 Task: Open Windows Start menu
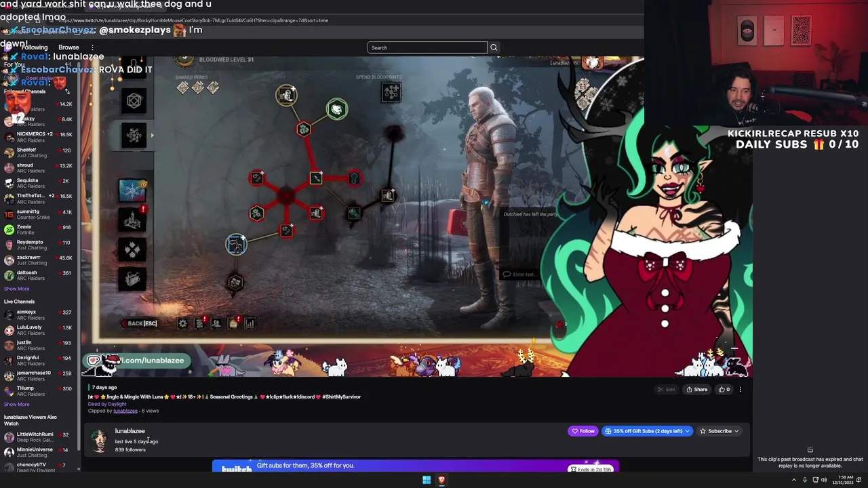point(427,480)
